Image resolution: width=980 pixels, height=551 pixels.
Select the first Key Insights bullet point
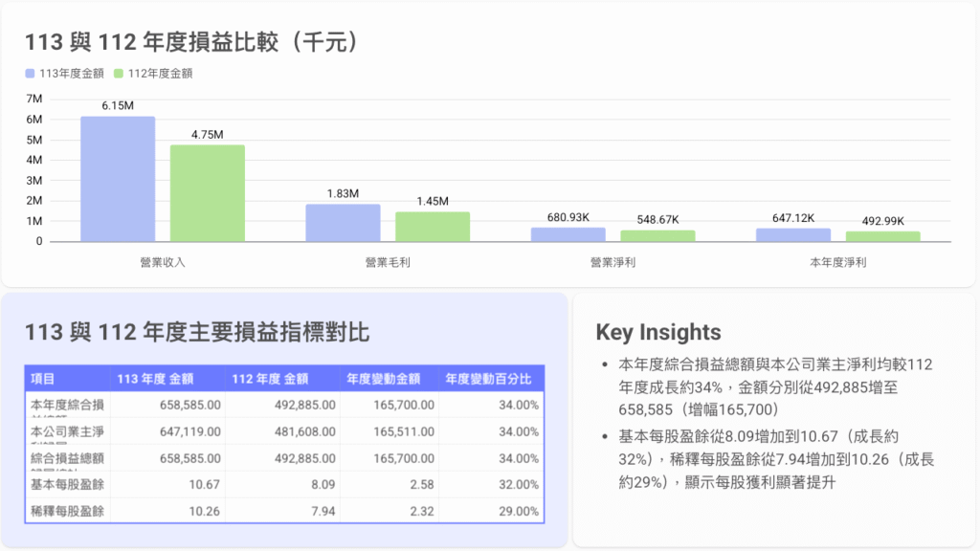[x=773, y=386]
